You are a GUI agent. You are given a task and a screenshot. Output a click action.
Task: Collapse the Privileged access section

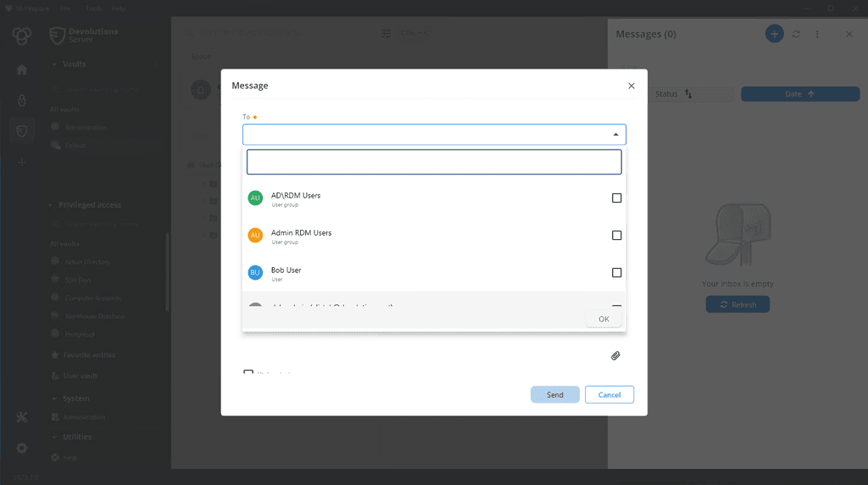pyautogui.click(x=51, y=205)
